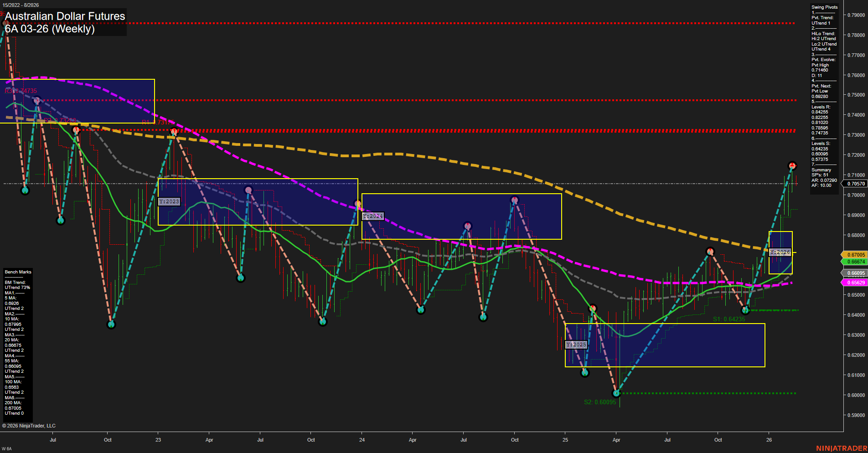Select the Y:2026 range label
868x453 pixels.
click(x=780, y=251)
